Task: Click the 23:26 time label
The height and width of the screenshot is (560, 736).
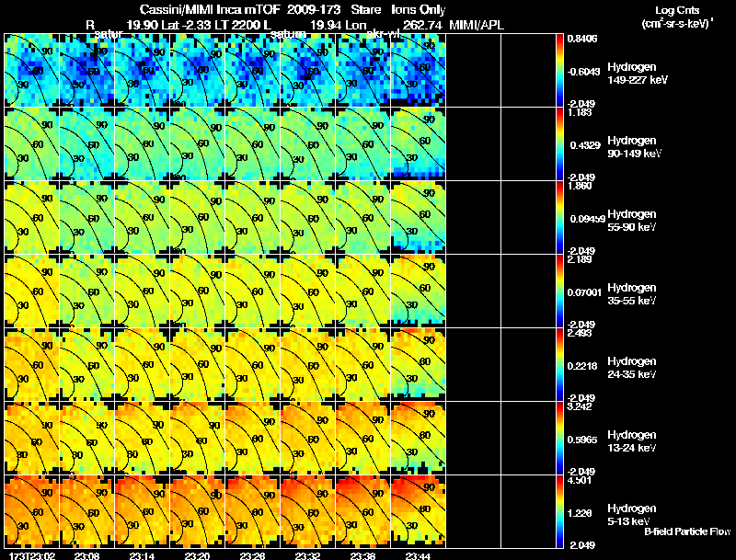Action: pyautogui.click(x=252, y=555)
